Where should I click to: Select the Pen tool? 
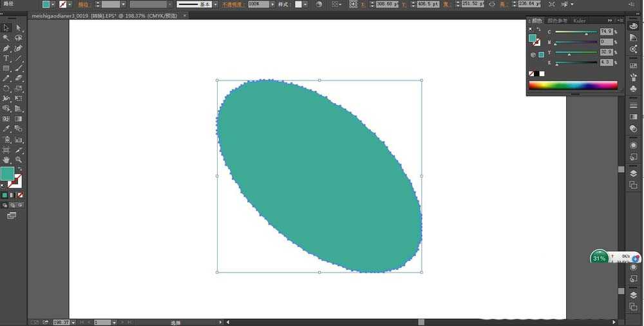[6, 48]
